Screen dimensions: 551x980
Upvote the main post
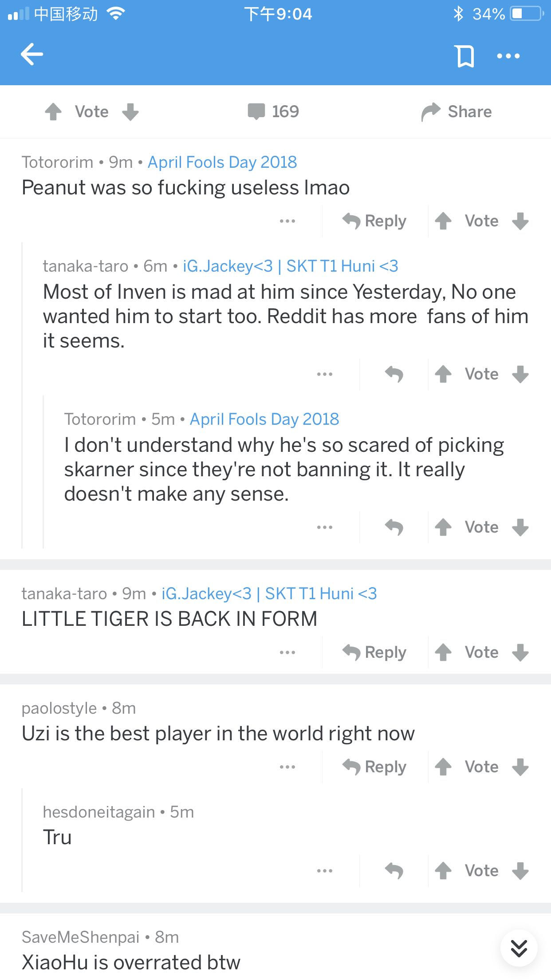(x=53, y=112)
